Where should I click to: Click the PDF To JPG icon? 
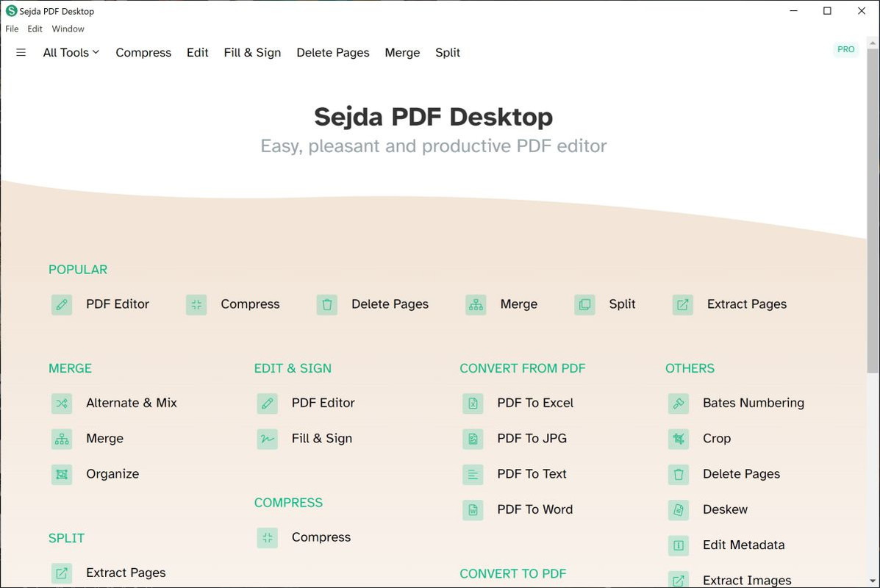tap(473, 440)
